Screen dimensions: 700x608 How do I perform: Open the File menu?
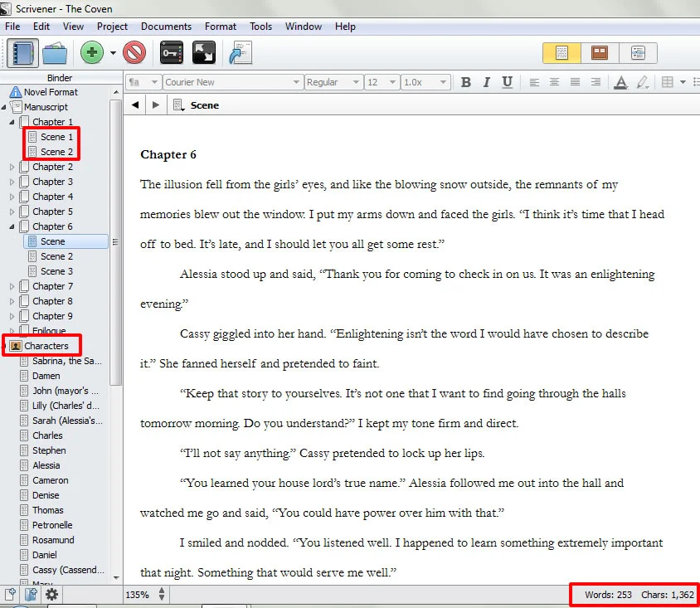[12, 27]
